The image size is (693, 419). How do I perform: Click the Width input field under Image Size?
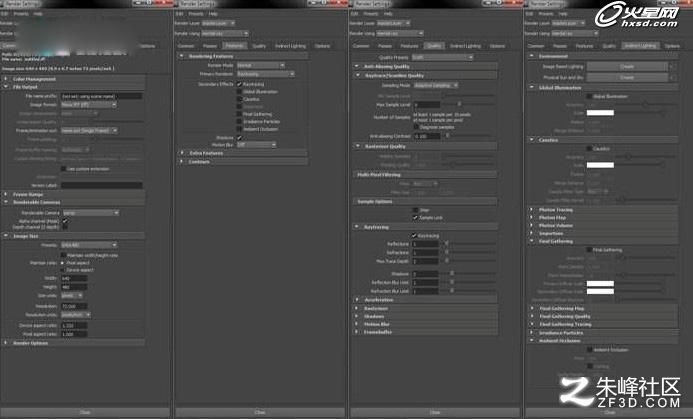pos(74,278)
